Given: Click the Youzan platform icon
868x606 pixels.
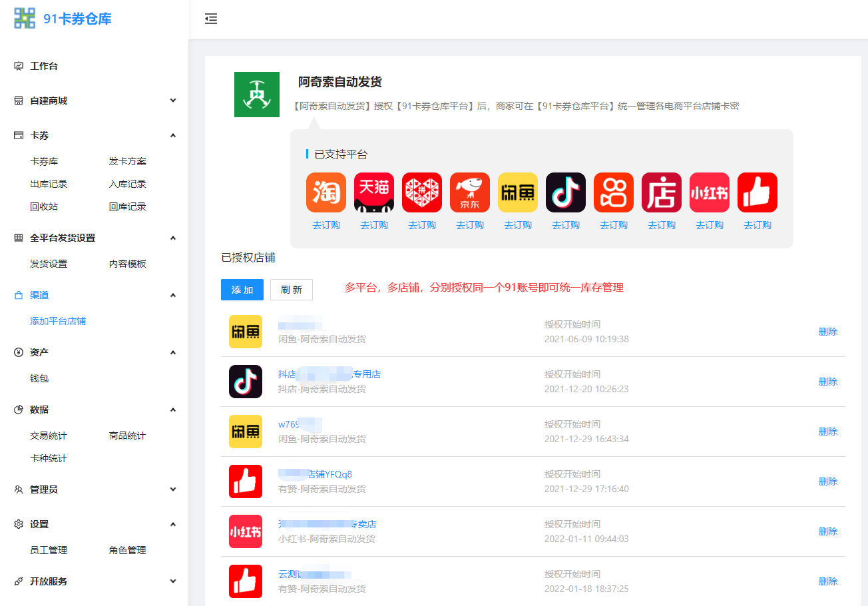Looking at the screenshot, I should 757,192.
